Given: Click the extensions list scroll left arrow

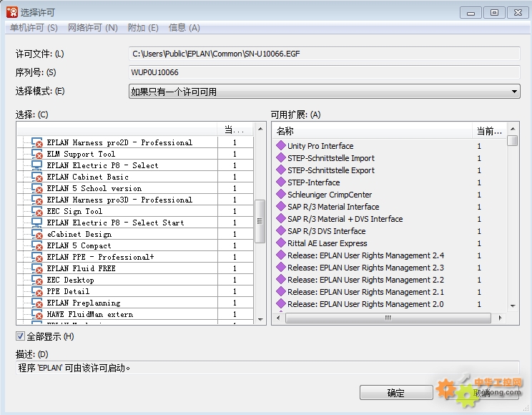Looking at the screenshot, I should (278, 318).
